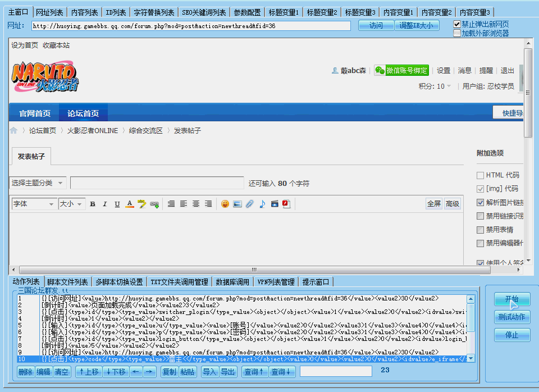Check the 禁用链接识别 checkbox
This screenshot has height=392, width=539.
480,216
